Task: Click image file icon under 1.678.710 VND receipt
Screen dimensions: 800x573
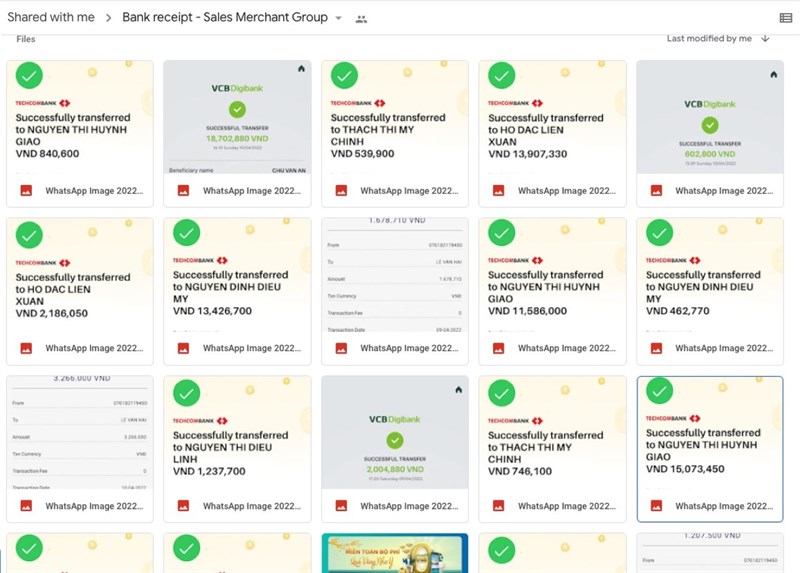Action: [x=341, y=348]
